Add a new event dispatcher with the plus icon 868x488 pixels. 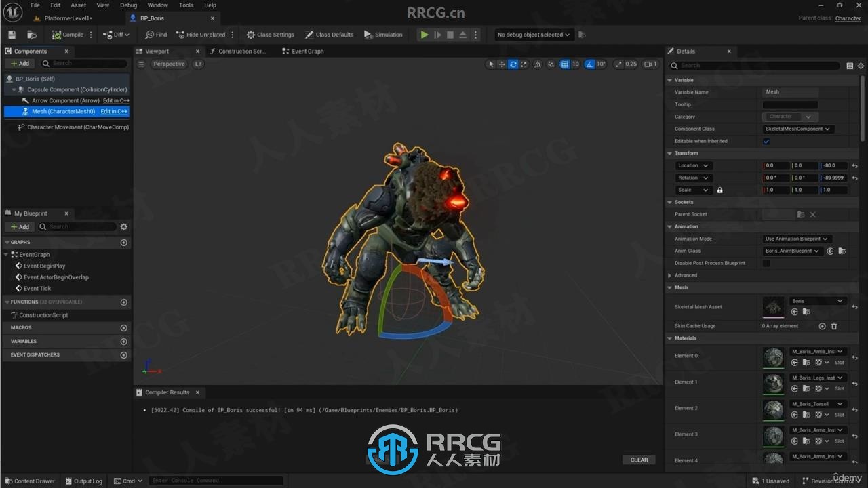point(123,355)
